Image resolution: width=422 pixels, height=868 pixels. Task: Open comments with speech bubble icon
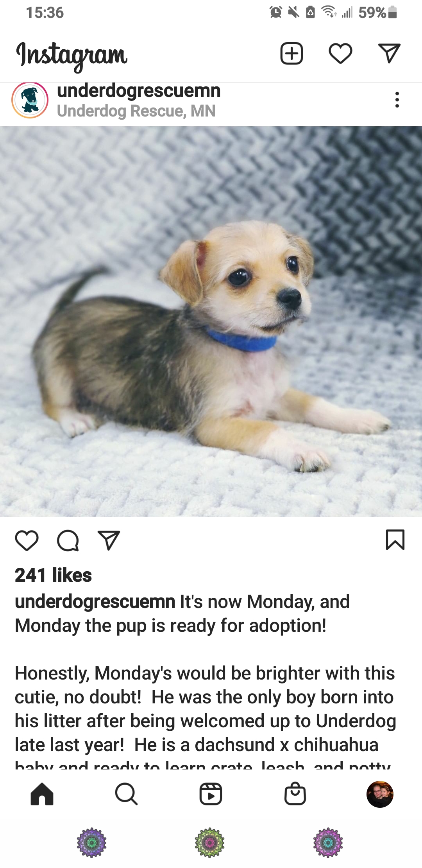pyautogui.click(x=68, y=540)
